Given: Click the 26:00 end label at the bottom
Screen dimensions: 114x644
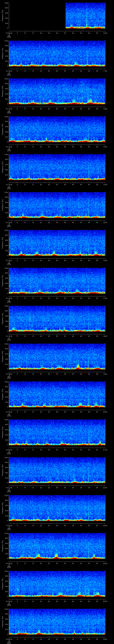Looking at the screenshot, I should coord(105,639).
